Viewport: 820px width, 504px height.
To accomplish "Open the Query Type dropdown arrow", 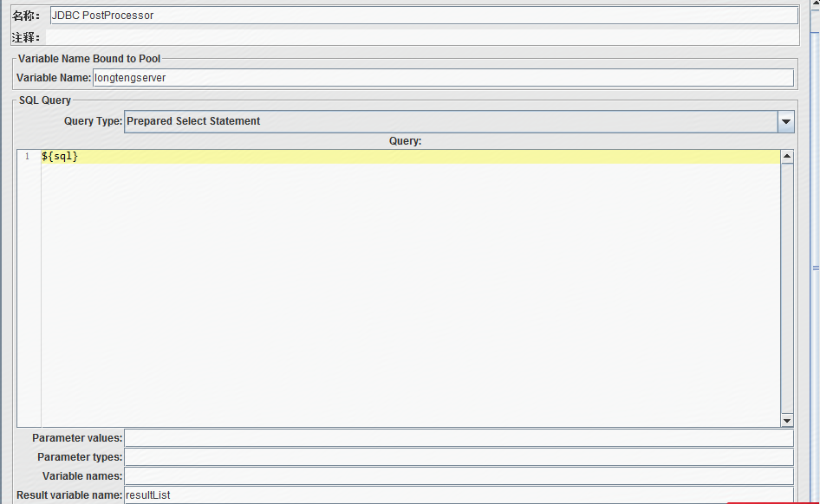I will (x=786, y=121).
